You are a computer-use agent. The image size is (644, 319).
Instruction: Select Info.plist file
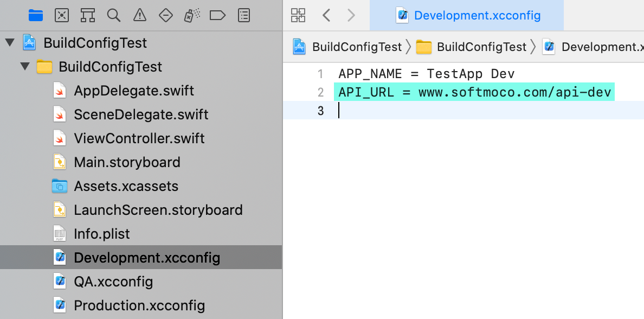[x=102, y=234]
